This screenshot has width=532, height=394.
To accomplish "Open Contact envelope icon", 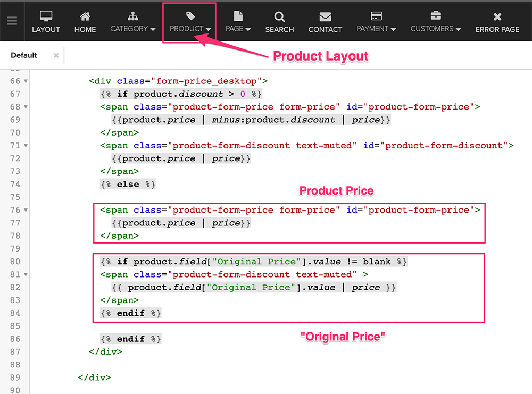I will (325, 16).
